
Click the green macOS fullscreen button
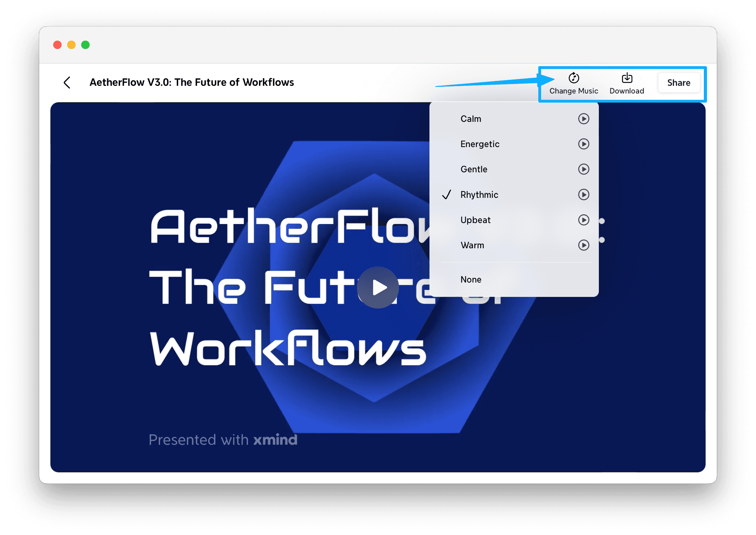pyautogui.click(x=85, y=45)
